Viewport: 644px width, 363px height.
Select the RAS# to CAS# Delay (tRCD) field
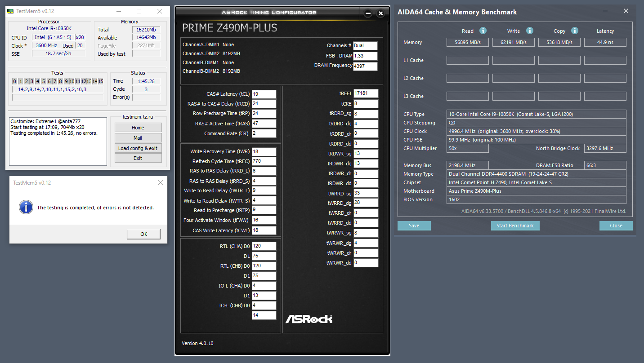coord(264,104)
